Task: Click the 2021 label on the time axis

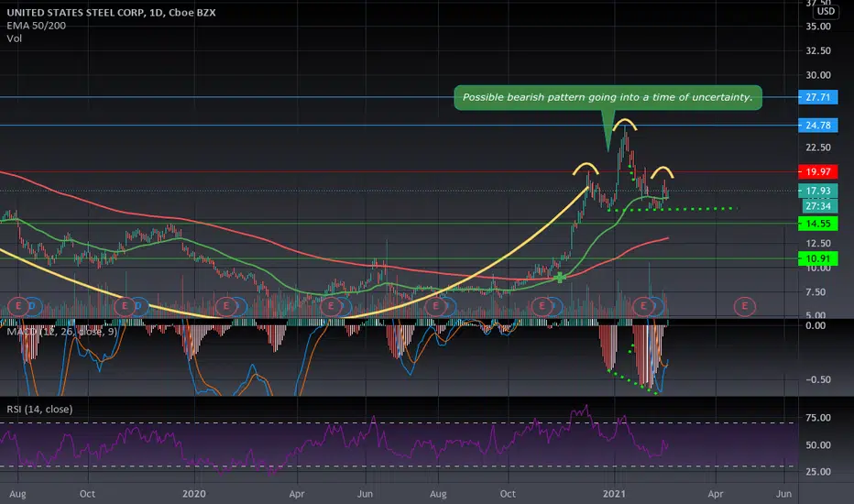Action: 614,494
